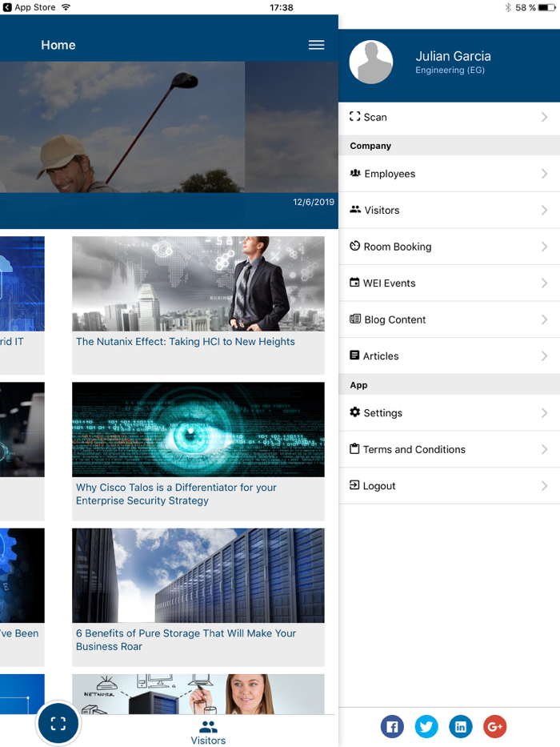Tap the App Store back arrow

tap(7, 7)
